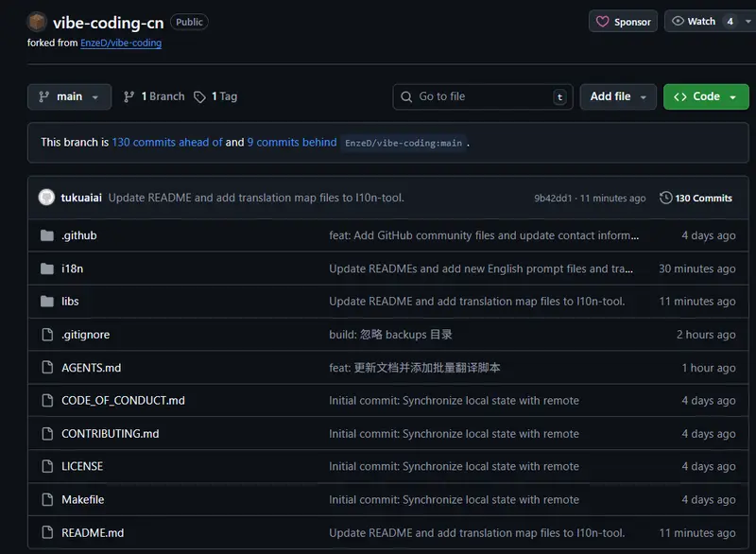The height and width of the screenshot is (554, 756).
Task: Click tukuaiai's avatar image
Action: click(x=46, y=198)
